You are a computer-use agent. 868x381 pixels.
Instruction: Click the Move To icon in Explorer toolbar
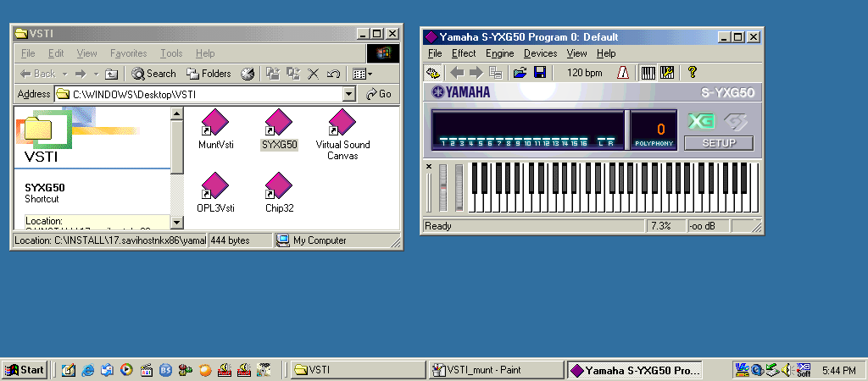point(272,74)
